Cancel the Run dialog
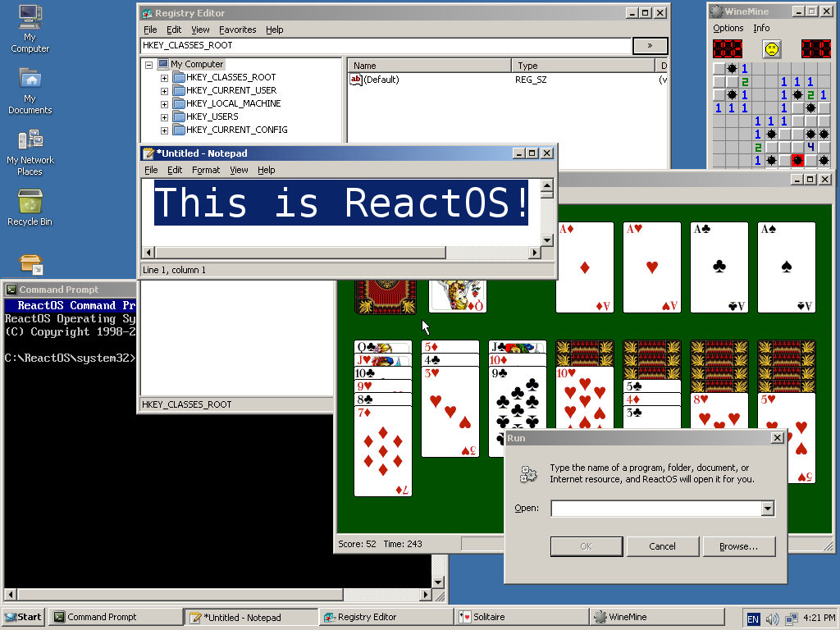840x630 pixels. (663, 546)
